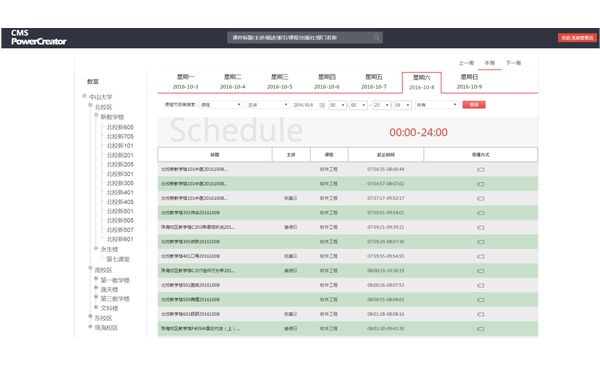Click the playback icon in the 08:01:30 row

[x=481, y=329]
